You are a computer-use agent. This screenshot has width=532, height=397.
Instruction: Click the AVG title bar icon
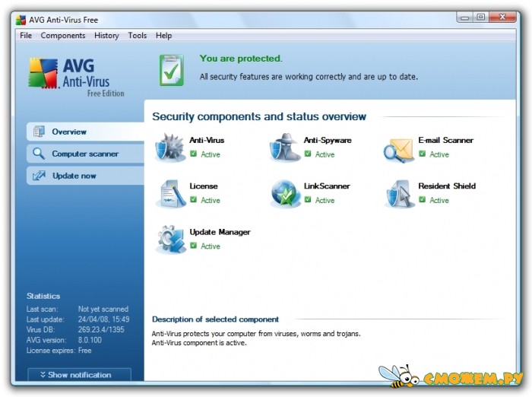[x=21, y=20]
